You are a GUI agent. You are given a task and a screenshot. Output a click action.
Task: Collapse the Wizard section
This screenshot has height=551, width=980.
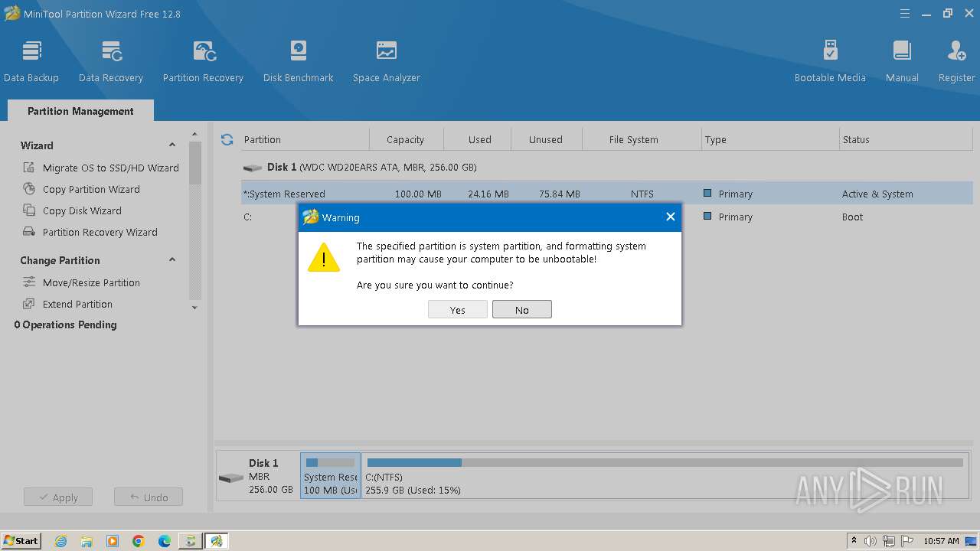pos(172,145)
